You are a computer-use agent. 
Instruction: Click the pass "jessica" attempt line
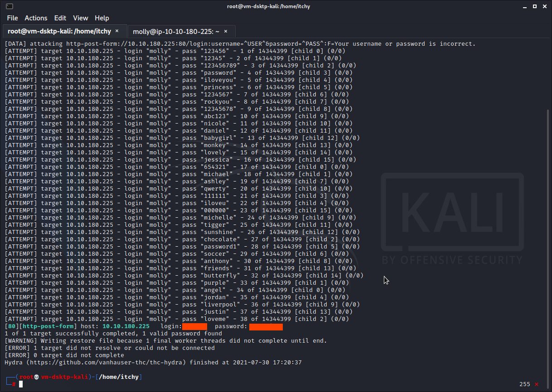coord(180,160)
